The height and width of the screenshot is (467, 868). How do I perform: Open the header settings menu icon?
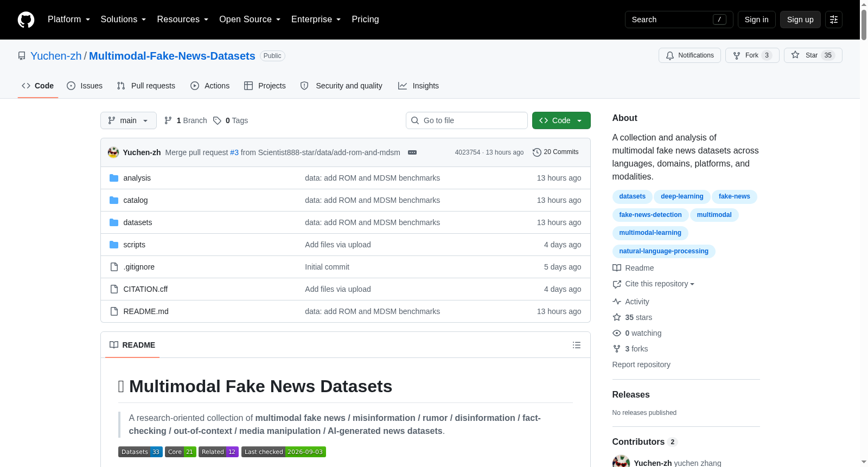(834, 20)
